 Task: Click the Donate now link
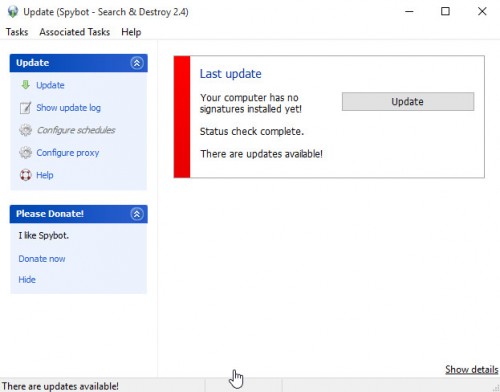(42, 259)
